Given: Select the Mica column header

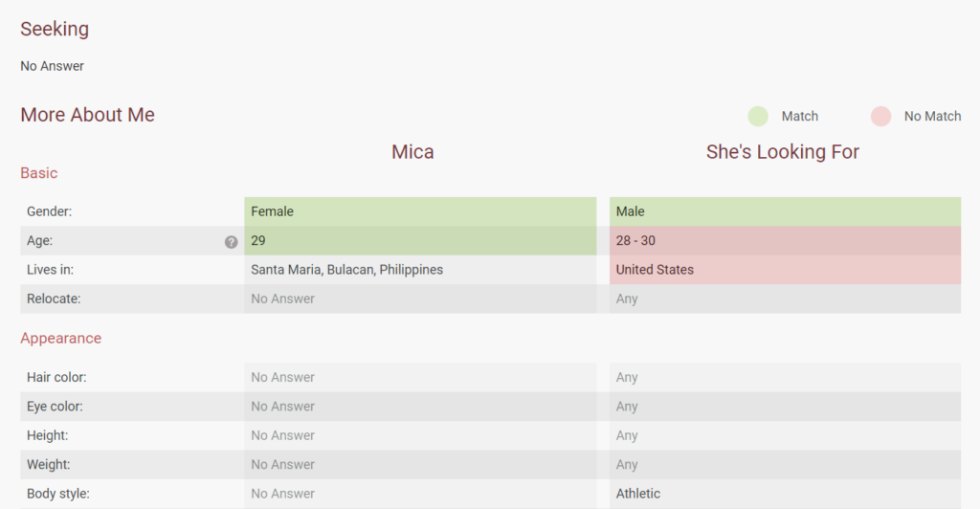Looking at the screenshot, I should coord(412,152).
